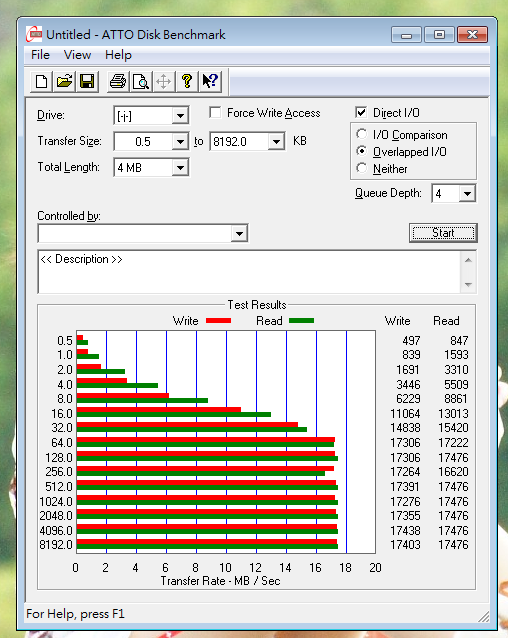Click inside the Description text box

249,272
